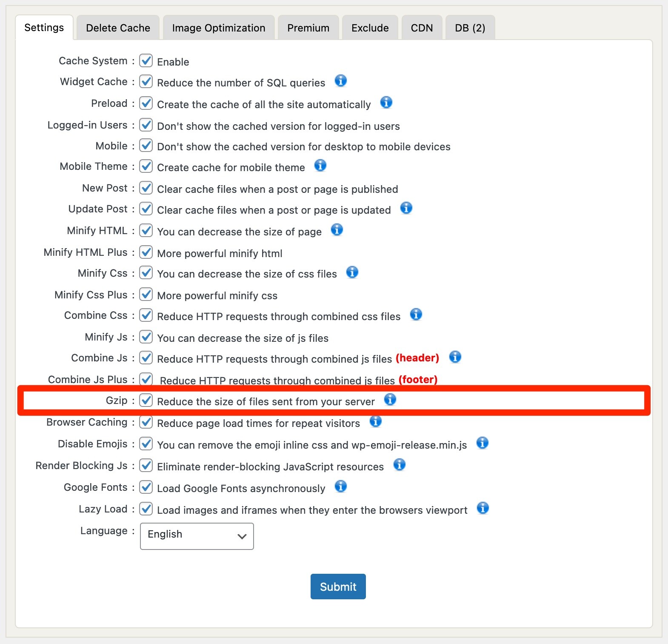Show info for Update Post setting
Image resolution: width=668 pixels, height=644 pixels.
tap(406, 208)
